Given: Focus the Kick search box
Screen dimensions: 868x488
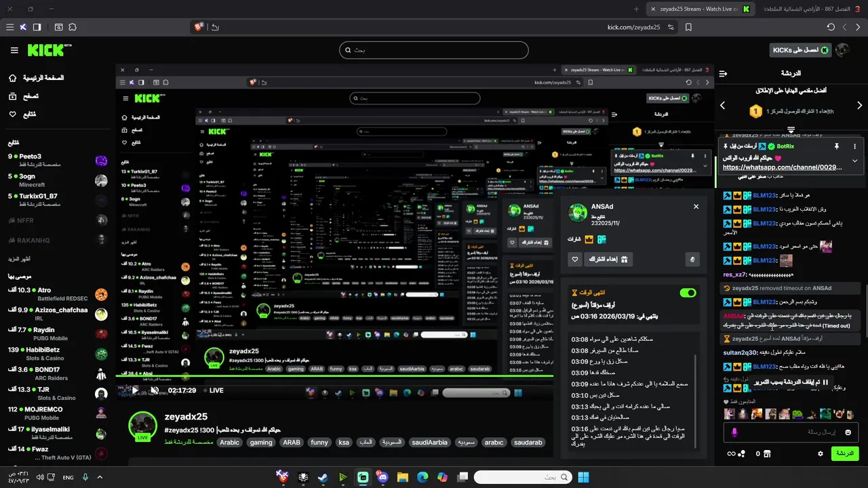Looking at the screenshot, I should (434, 50).
